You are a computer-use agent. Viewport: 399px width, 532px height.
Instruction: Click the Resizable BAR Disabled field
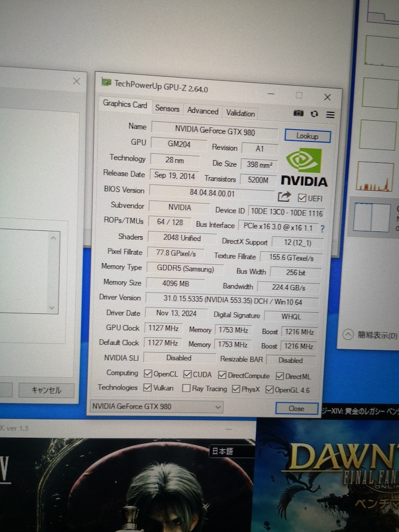coord(291,360)
